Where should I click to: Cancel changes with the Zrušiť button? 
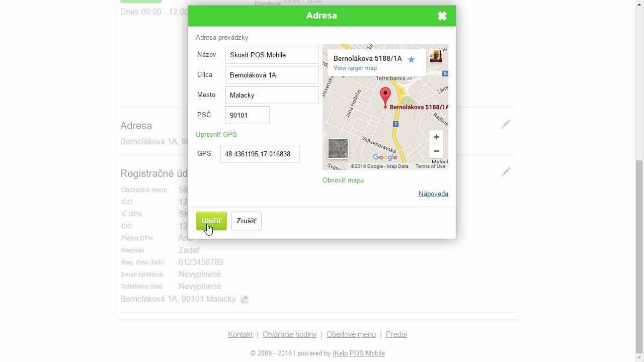coord(247,221)
